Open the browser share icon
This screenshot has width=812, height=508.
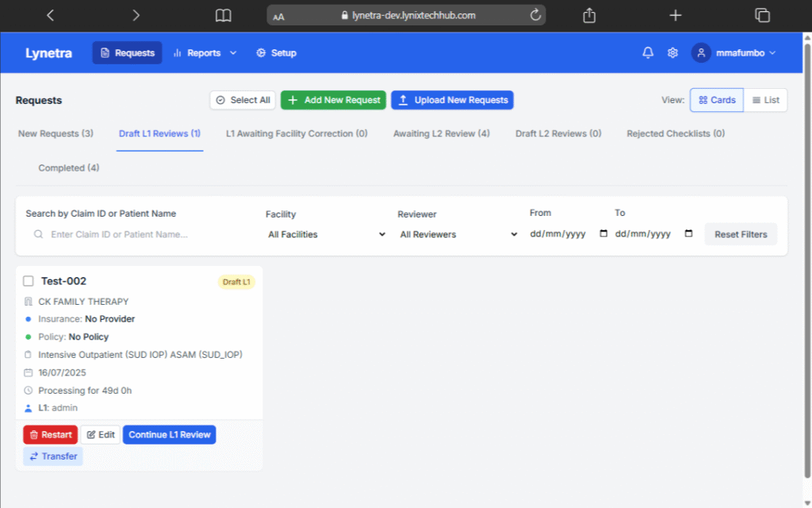tap(589, 15)
